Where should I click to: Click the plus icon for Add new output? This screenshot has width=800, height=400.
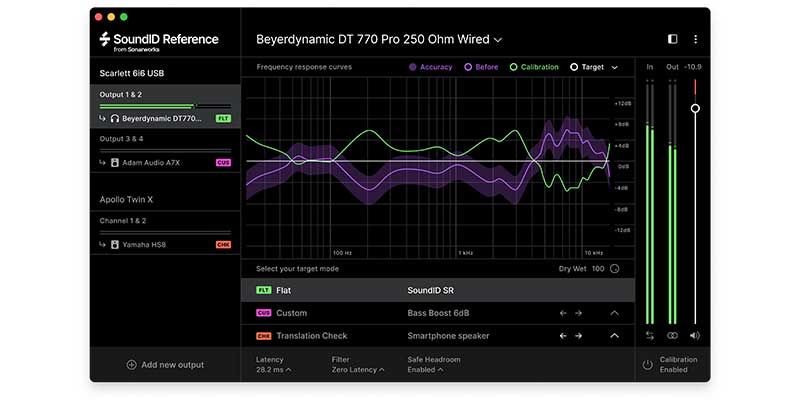131,365
